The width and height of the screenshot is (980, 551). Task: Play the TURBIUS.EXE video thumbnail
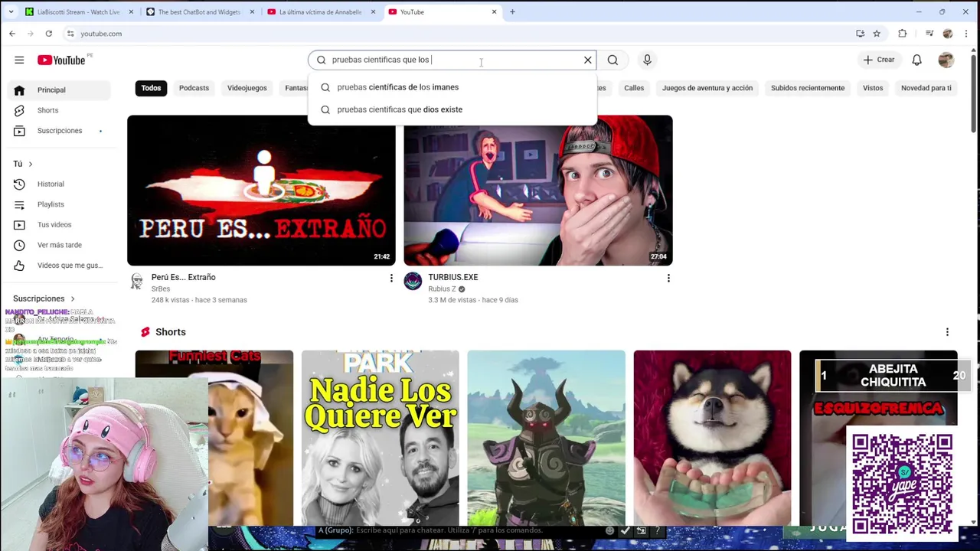coord(538,190)
